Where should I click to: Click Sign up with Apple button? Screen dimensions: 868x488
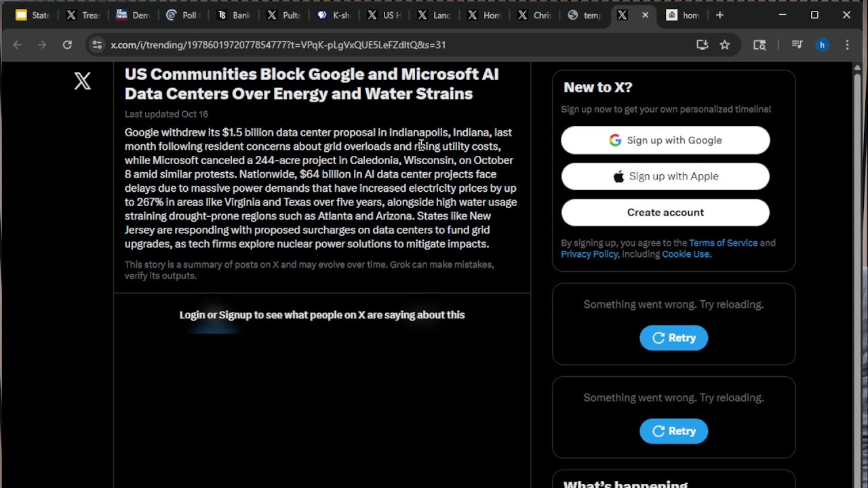(665, 176)
